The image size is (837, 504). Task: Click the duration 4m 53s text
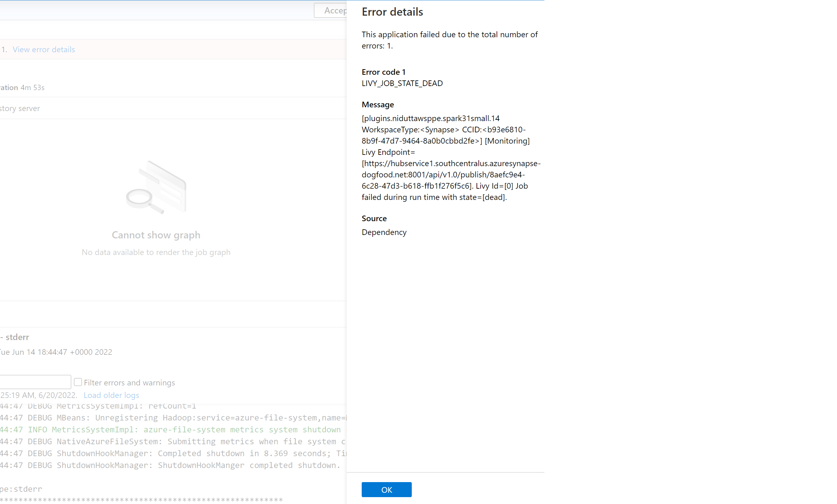(32, 88)
